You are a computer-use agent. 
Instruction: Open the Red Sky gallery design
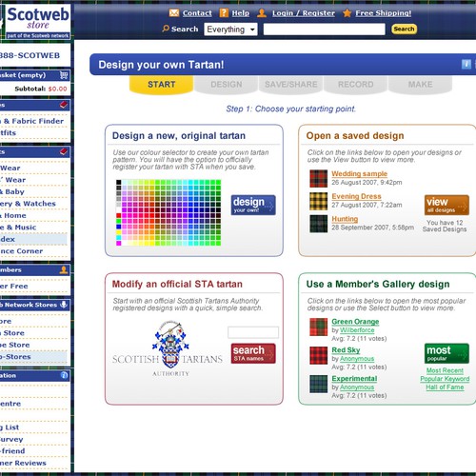pyautogui.click(x=346, y=350)
